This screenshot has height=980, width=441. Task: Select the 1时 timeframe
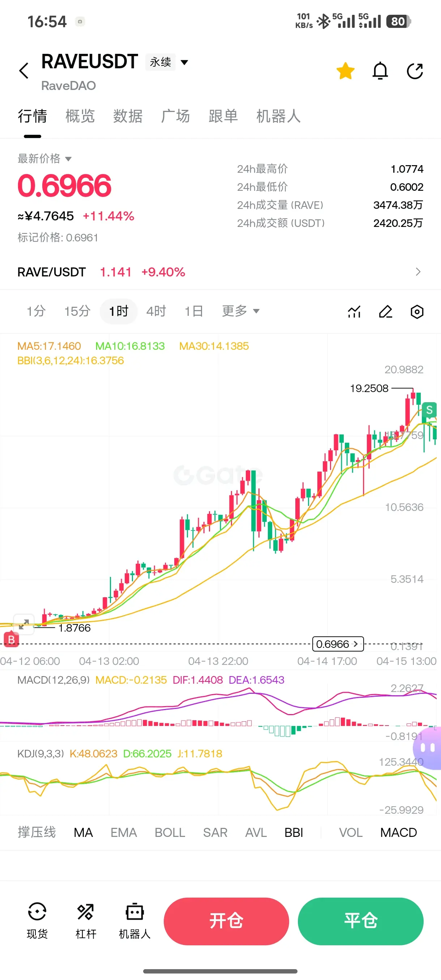point(118,311)
